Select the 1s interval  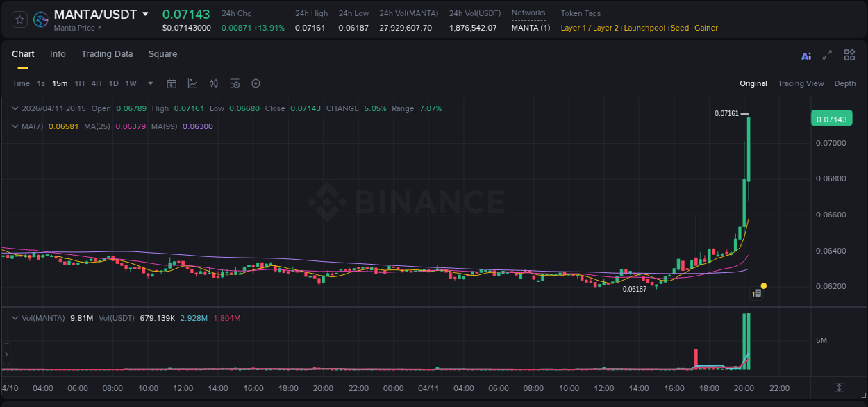coord(41,83)
